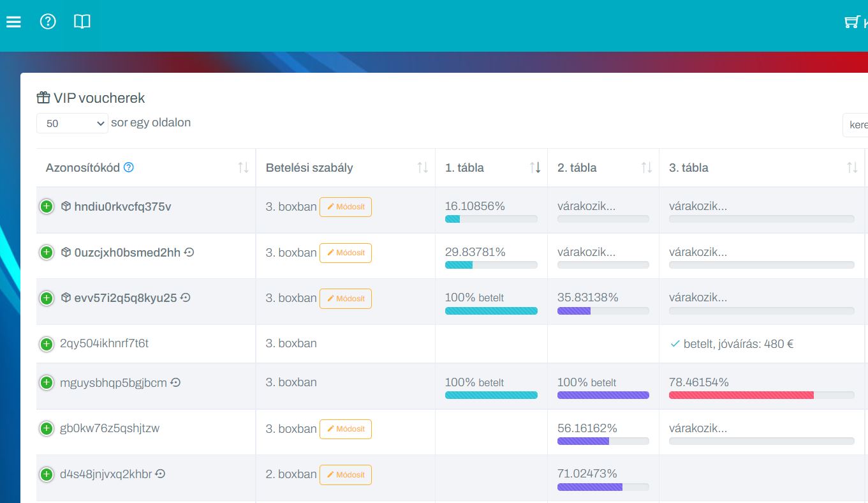Click the checkmark icon before 'betelt, jóváírás'
868x503 pixels.
675,344
